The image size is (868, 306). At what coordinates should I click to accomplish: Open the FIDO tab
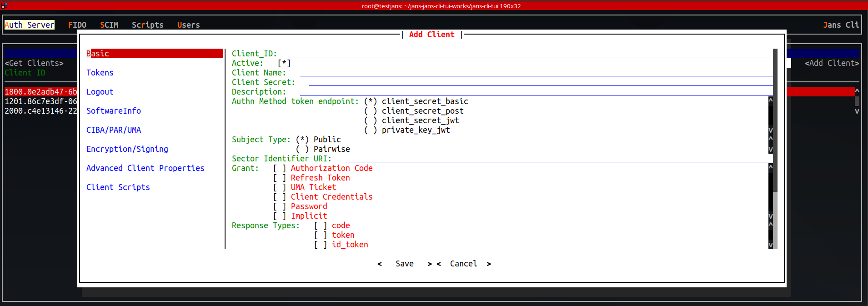pyautogui.click(x=77, y=25)
